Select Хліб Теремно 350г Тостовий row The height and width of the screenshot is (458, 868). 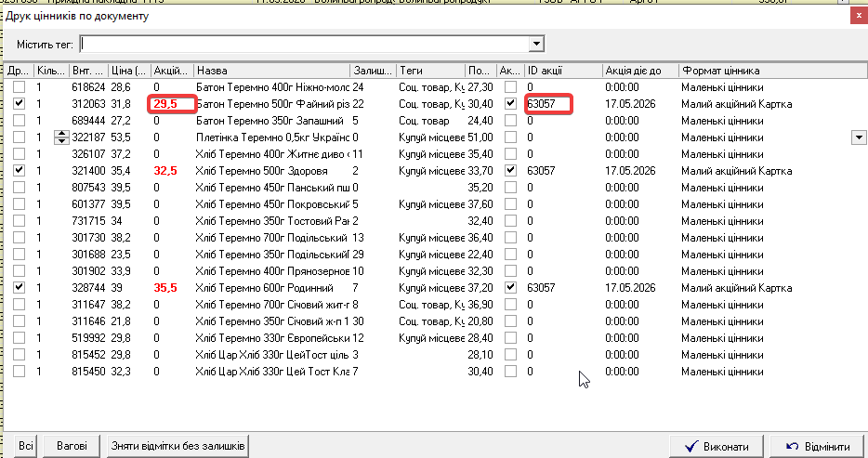[x=272, y=221]
